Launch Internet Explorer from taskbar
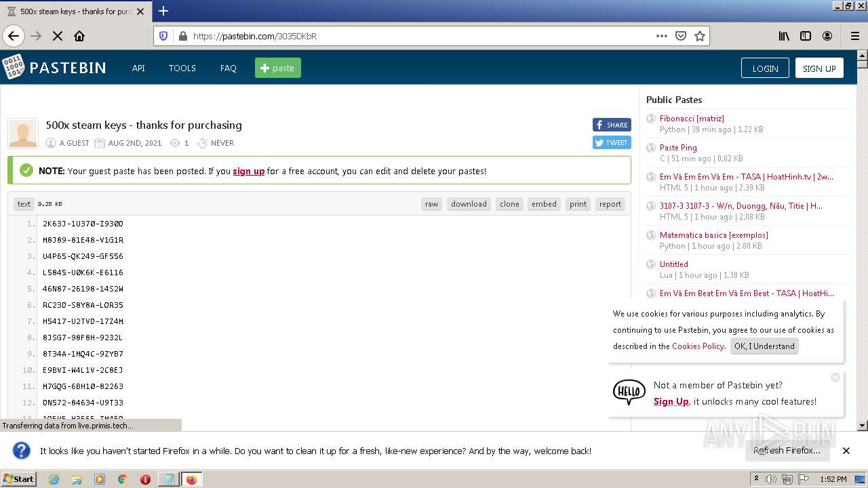The height and width of the screenshot is (488, 868). coord(54,479)
